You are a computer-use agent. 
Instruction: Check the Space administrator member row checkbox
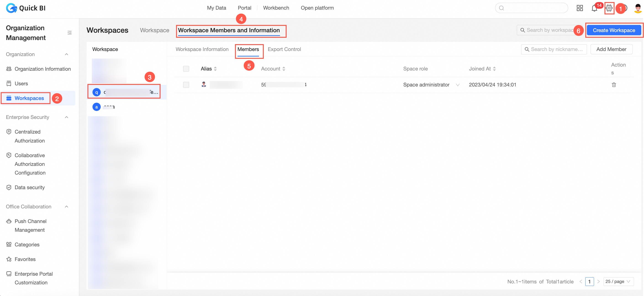[x=186, y=85]
